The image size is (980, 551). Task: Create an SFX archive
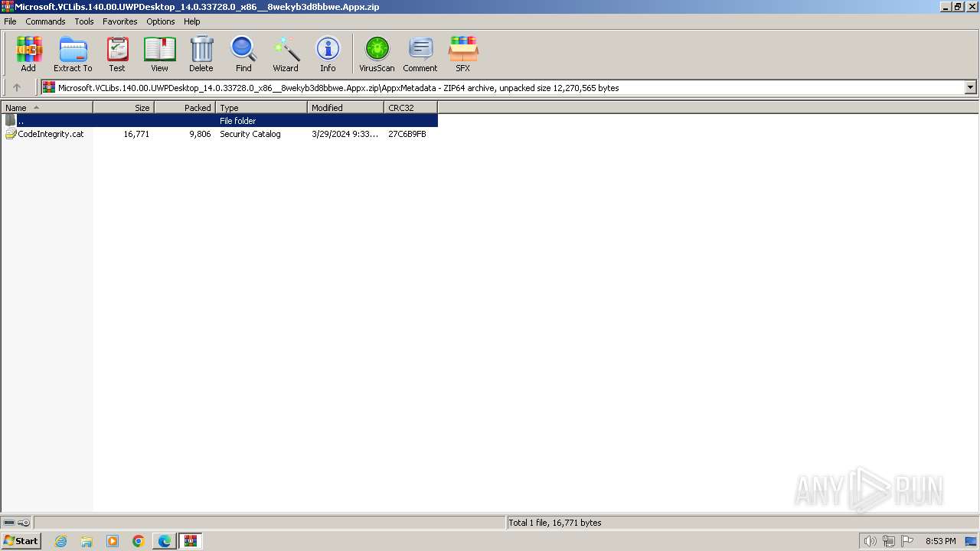pyautogui.click(x=463, y=54)
